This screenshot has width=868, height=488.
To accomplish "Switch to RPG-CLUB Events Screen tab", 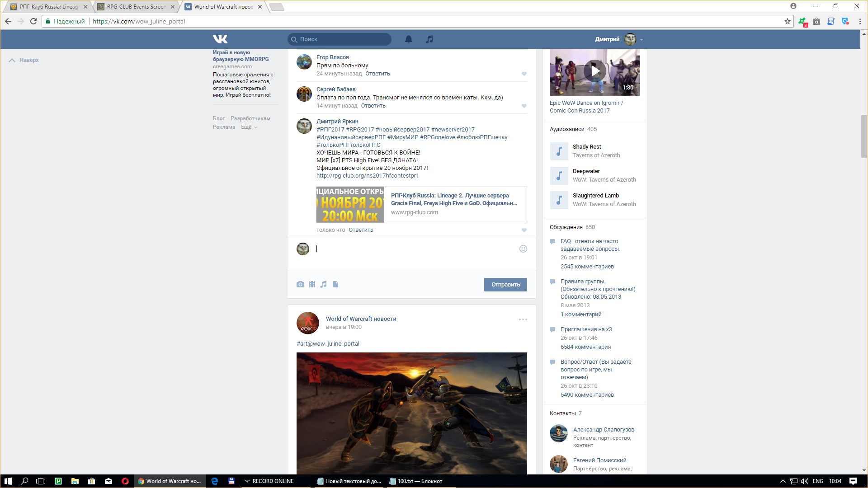I will [x=136, y=7].
